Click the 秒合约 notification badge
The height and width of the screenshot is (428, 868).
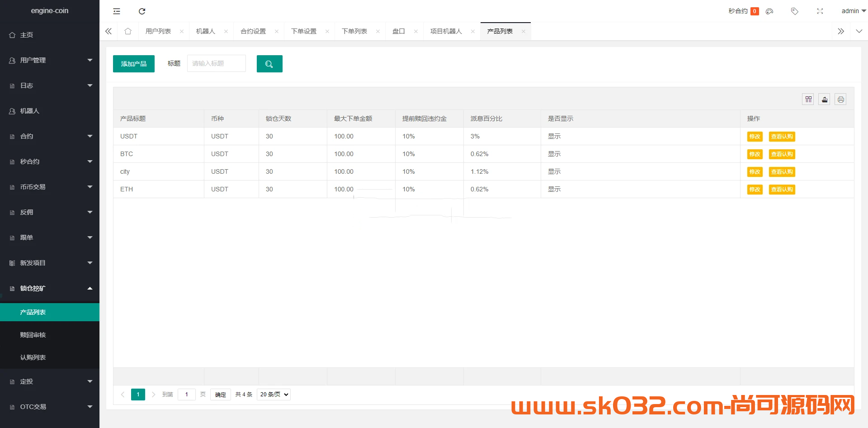pos(755,11)
